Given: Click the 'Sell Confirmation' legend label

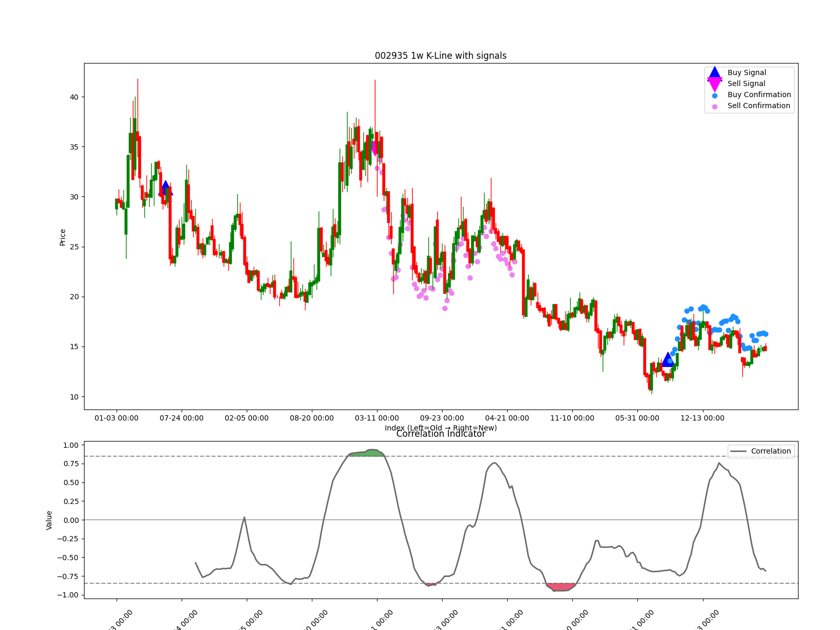Looking at the screenshot, I should point(759,106).
